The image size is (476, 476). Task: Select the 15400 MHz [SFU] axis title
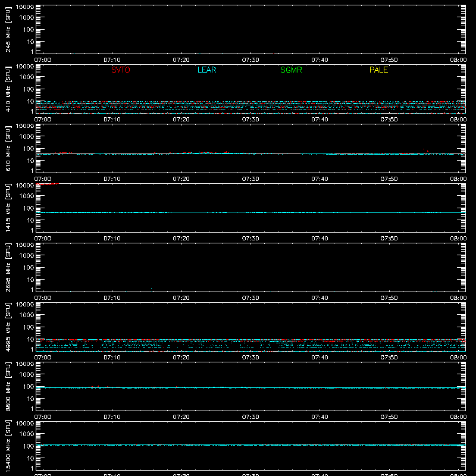click(8, 446)
